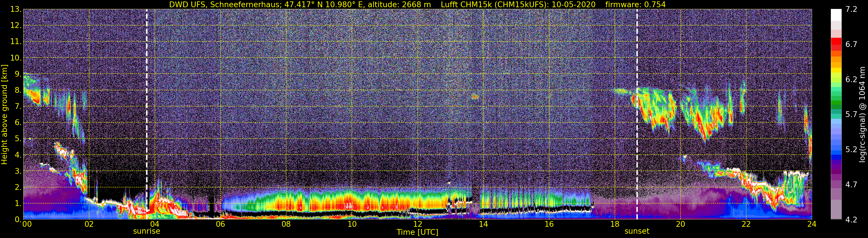Click the time axis tick label '02'

tap(89, 224)
